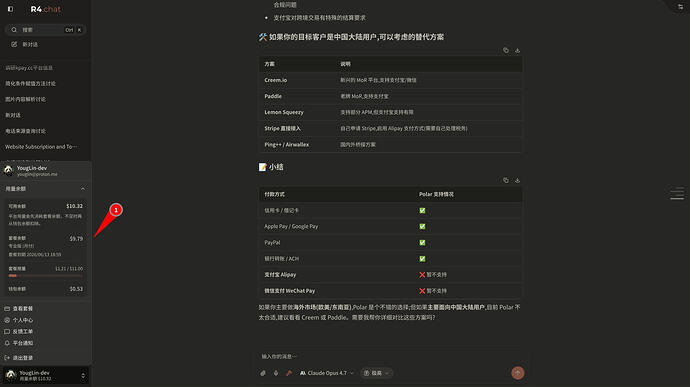Click the search magnifier icon
Image resolution: width=690 pixels, height=387 pixels.
14,30
